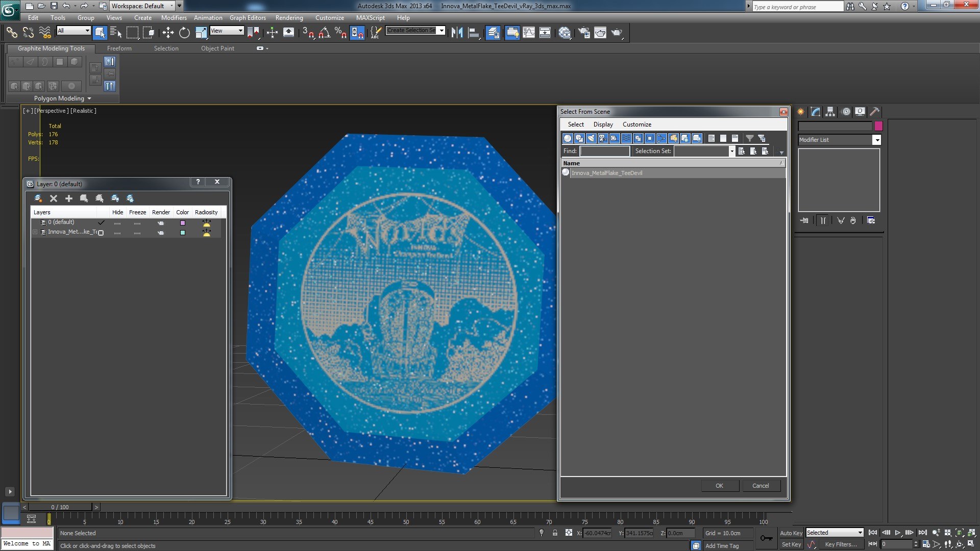Image resolution: width=980 pixels, height=551 pixels.
Task: Open the Rendering menu
Action: click(289, 17)
